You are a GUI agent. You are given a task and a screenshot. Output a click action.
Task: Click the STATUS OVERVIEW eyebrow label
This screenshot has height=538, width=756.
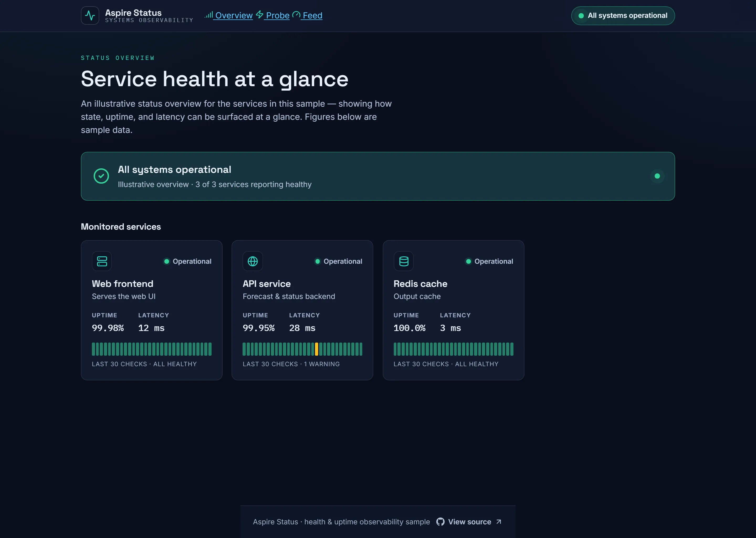(x=118, y=58)
